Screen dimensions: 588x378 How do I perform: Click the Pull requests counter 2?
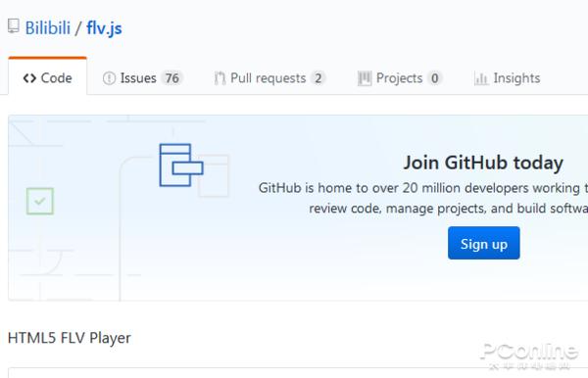tap(318, 78)
